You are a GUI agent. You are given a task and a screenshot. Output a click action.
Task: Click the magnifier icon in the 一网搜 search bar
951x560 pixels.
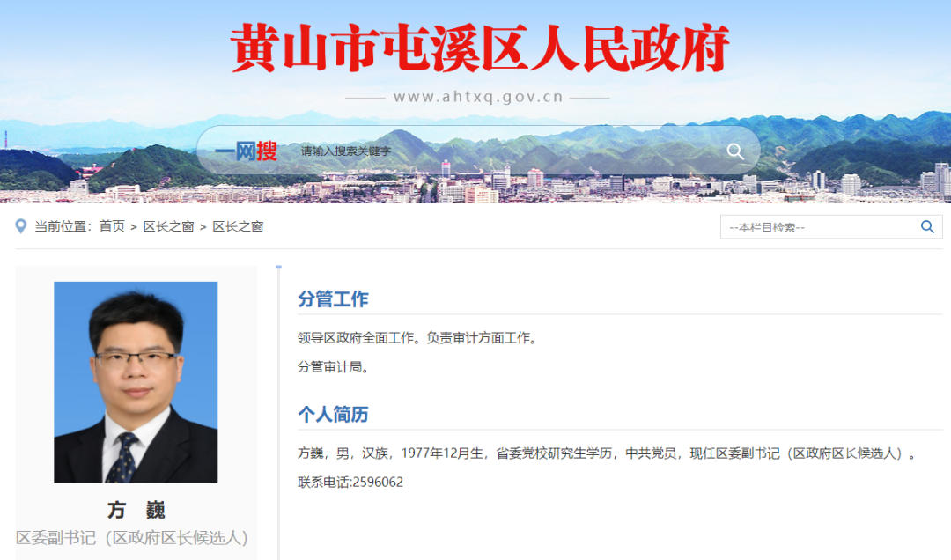pos(735,151)
